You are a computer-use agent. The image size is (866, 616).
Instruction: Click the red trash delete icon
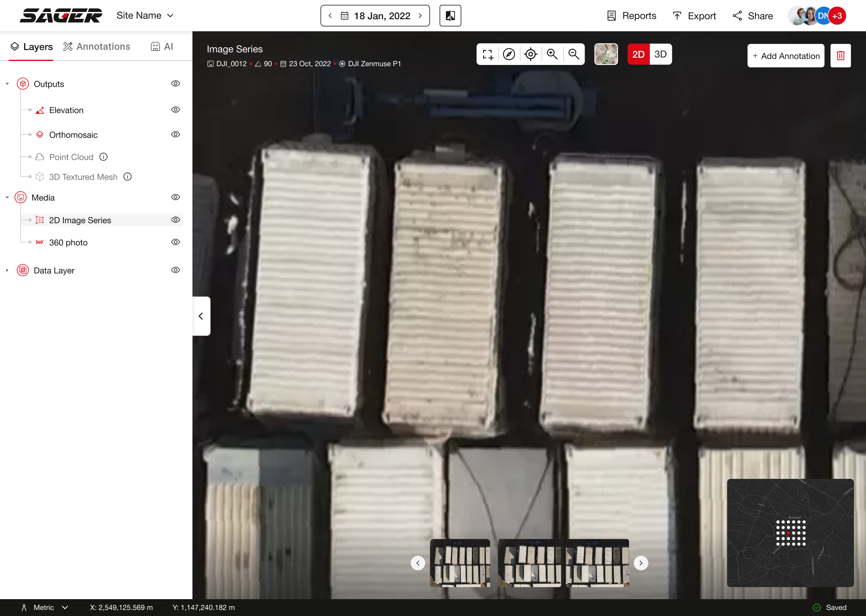(x=840, y=56)
